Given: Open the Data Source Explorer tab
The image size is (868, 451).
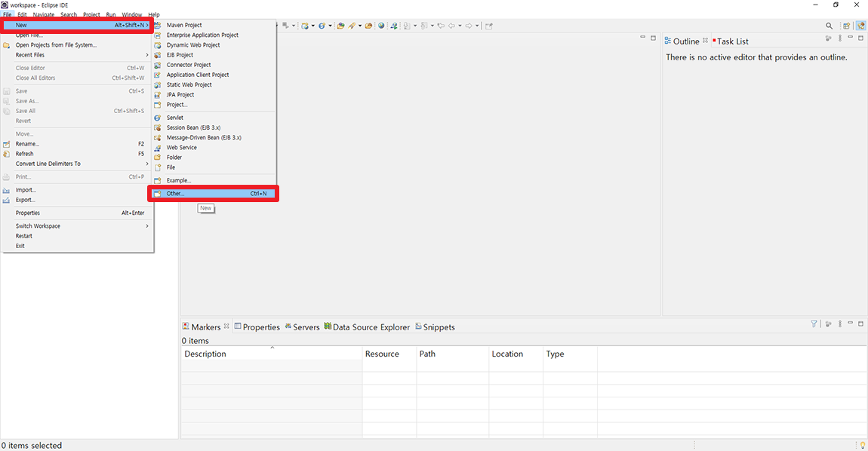Looking at the screenshot, I should (x=367, y=327).
